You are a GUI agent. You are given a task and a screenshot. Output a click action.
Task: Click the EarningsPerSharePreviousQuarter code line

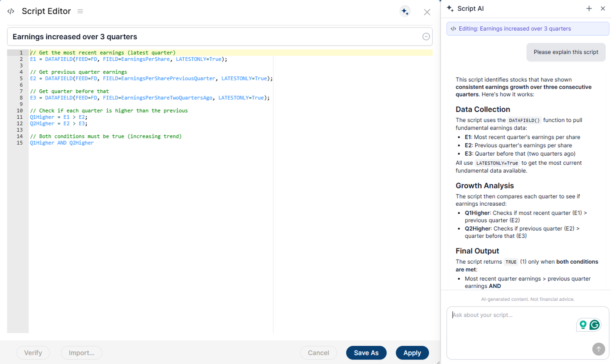tap(151, 78)
